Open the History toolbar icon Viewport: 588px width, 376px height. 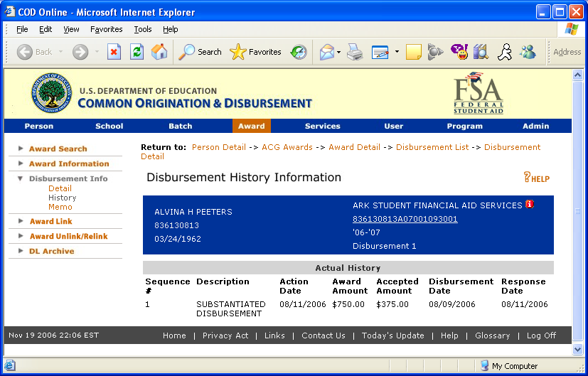299,52
